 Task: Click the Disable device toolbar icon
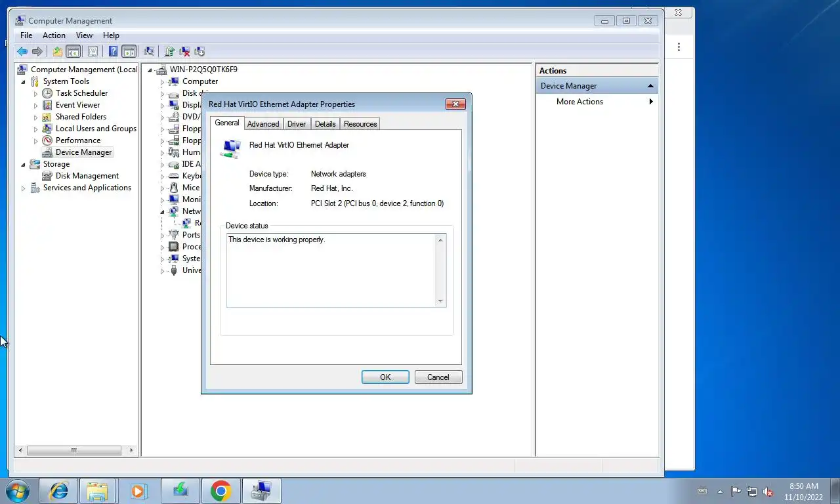[x=199, y=51]
